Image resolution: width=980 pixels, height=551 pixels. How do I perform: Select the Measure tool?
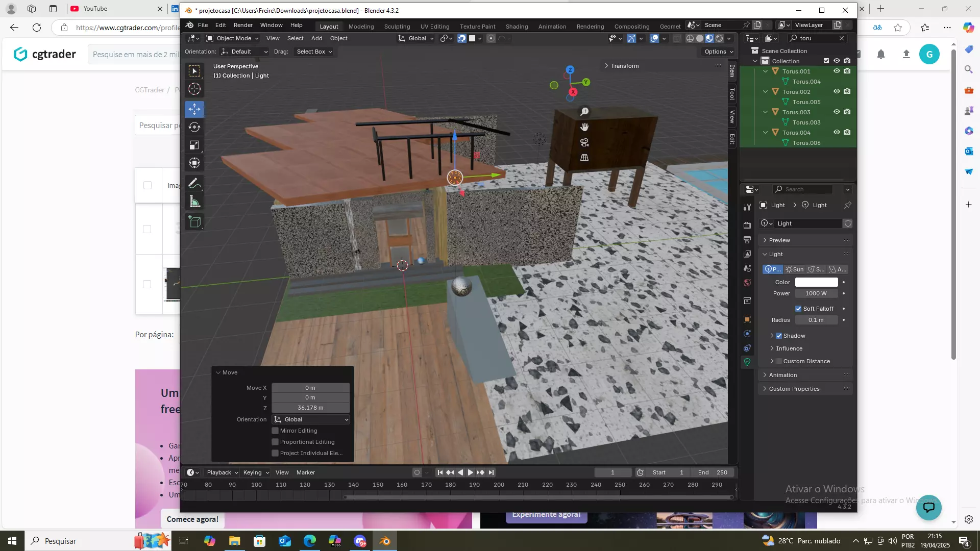pos(194,202)
